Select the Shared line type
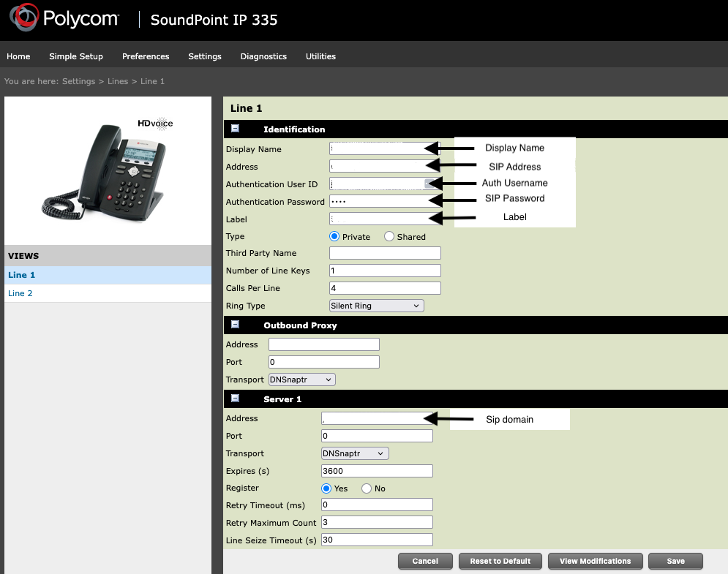This screenshot has width=728, height=574. pos(389,237)
